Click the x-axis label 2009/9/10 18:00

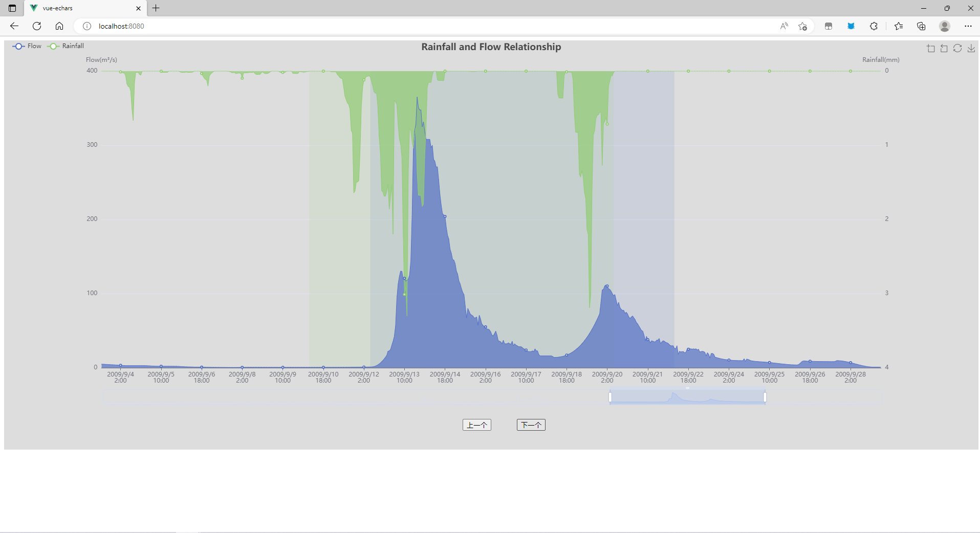pos(323,377)
